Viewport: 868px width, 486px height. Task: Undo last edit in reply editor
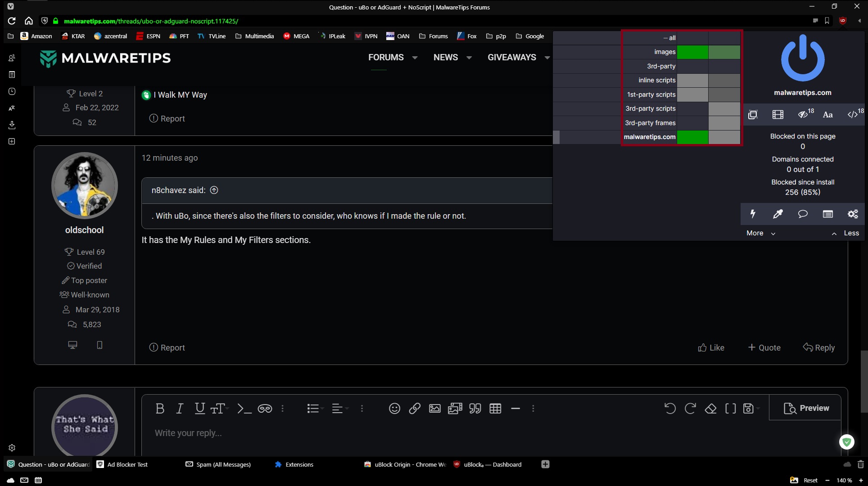(x=670, y=409)
